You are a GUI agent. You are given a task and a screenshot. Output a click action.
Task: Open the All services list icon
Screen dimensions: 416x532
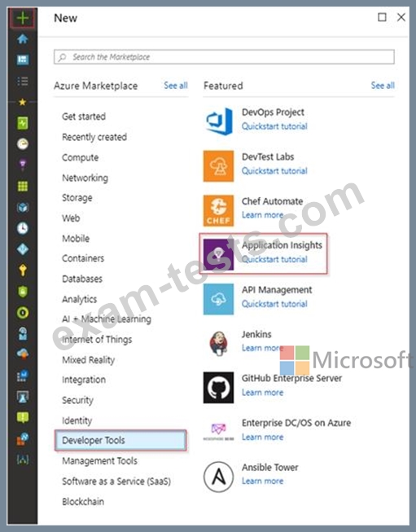coord(22,81)
